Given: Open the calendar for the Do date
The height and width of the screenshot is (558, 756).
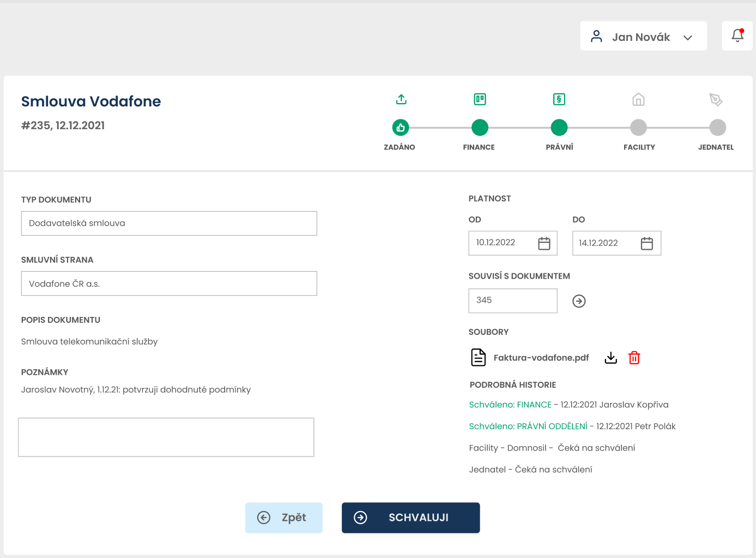Looking at the screenshot, I should coord(647,243).
